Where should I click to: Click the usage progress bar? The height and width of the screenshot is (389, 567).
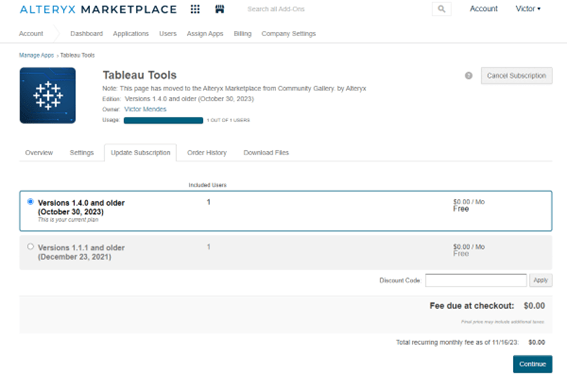click(x=163, y=120)
